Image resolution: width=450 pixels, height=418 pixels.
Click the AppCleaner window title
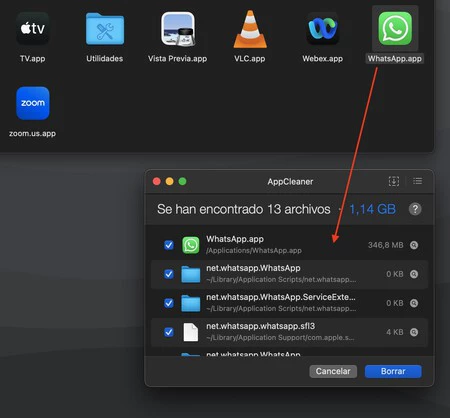290,182
